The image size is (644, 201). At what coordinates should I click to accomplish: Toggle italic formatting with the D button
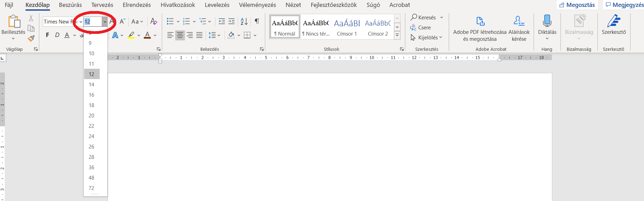click(57, 35)
